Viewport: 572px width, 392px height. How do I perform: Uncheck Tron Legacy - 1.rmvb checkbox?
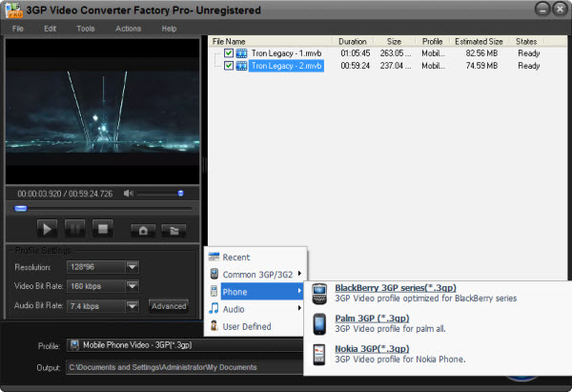[229, 53]
